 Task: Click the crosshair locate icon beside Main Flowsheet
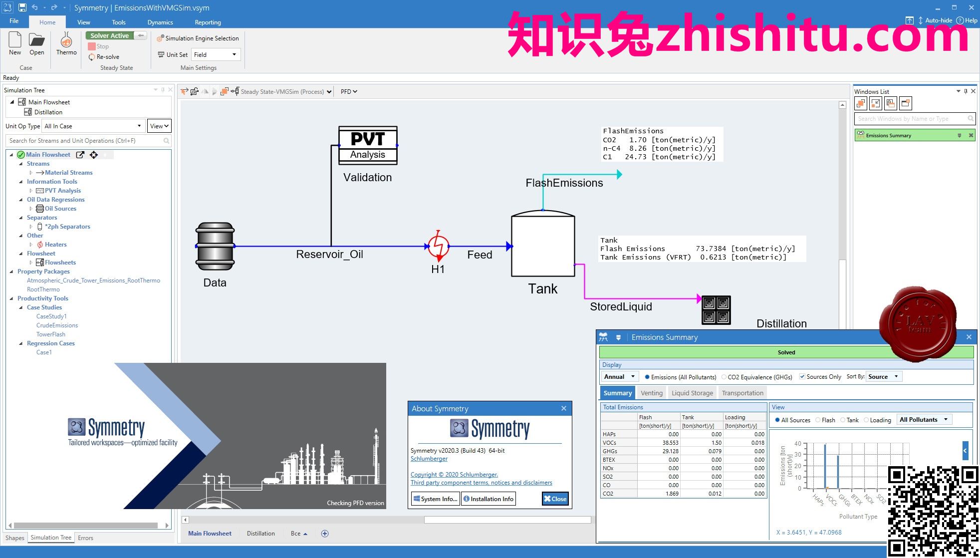(94, 155)
